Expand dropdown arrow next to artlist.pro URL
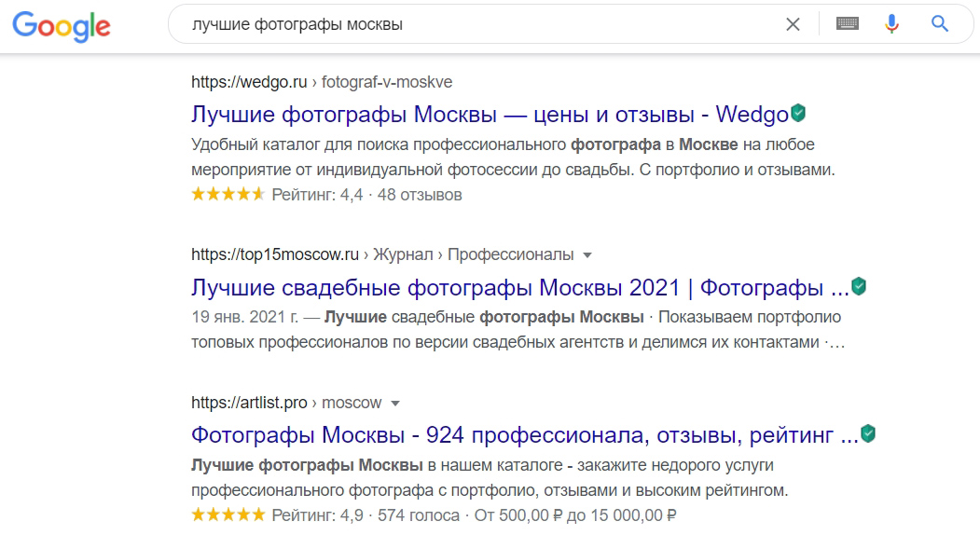The image size is (980, 535). [395, 404]
